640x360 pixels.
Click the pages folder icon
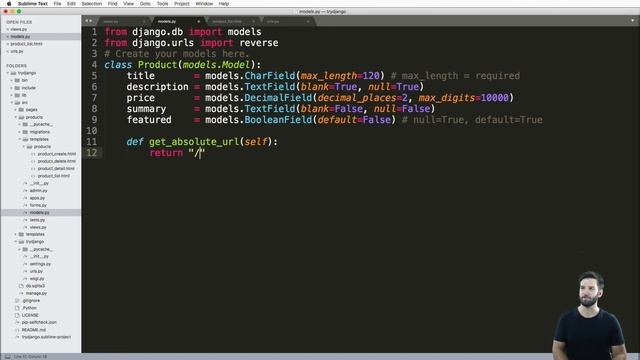coord(21,110)
